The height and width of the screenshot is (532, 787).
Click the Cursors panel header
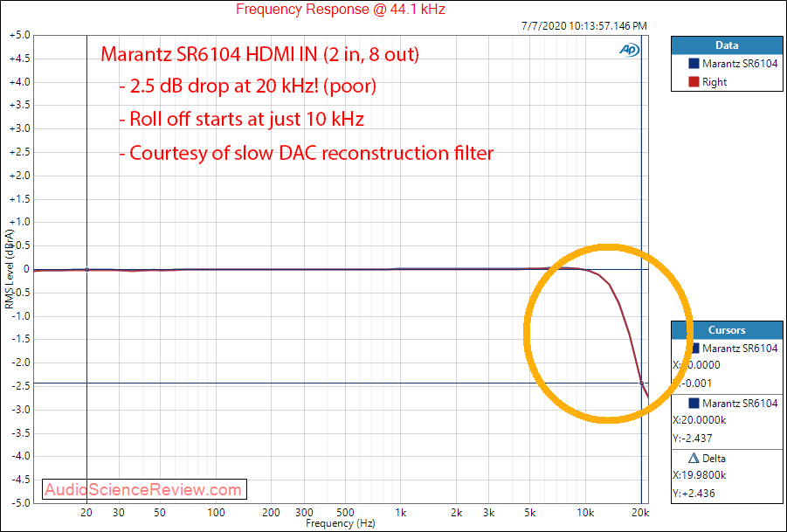(x=727, y=329)
